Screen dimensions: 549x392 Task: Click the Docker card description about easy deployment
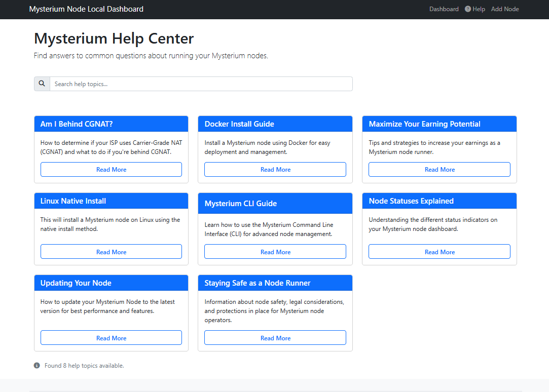[x=267, y=147]
